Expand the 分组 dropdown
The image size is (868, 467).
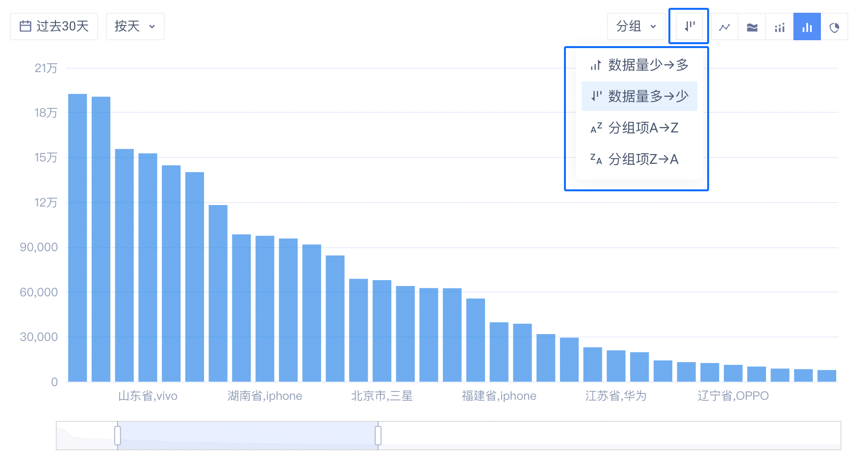pos(636,26)
